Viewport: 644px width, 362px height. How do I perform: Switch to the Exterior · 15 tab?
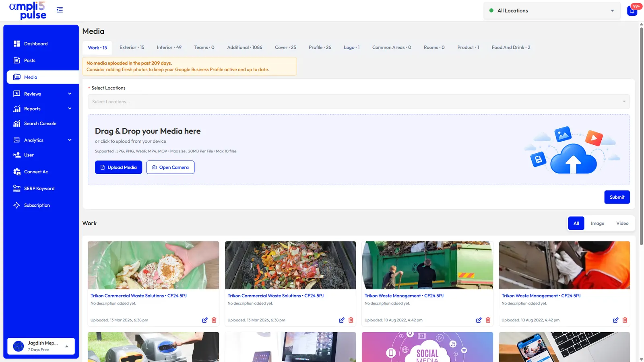click(132, 47)
